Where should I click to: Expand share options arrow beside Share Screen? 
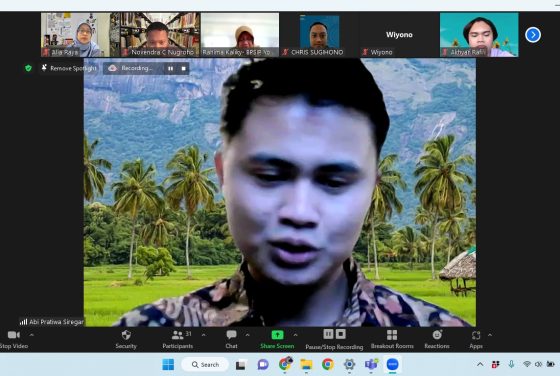[x=295, y=335]
